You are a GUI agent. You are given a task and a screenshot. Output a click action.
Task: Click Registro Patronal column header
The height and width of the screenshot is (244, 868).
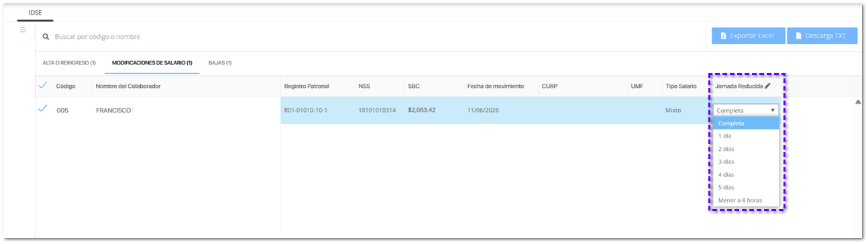coord(307,86)
